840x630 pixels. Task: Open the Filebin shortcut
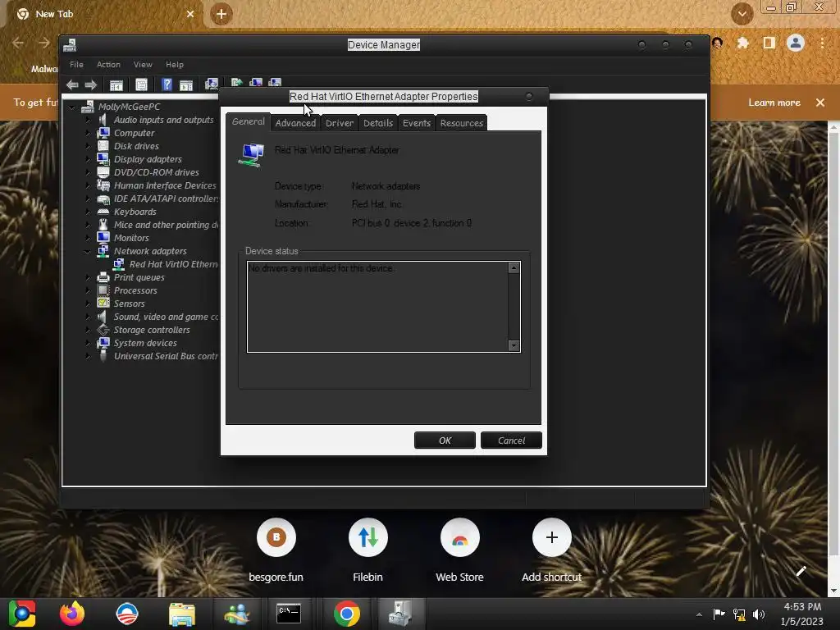367,550
